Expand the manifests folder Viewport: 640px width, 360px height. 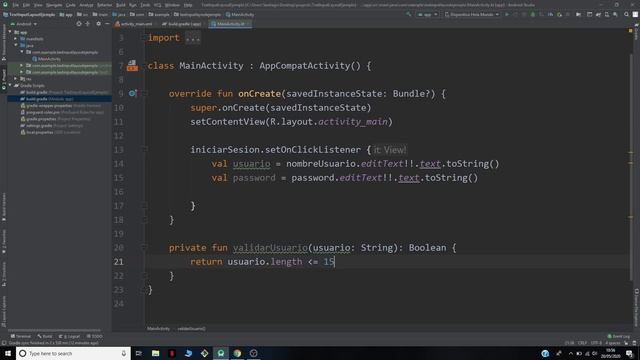click(x=16, y=39)
